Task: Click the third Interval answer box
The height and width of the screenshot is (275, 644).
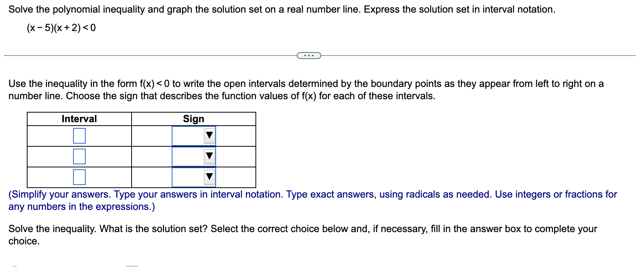Action: 78,177
